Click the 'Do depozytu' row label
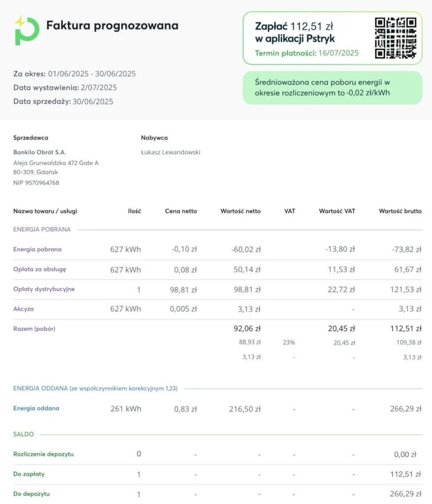Image resolution: width=432 pixels, height=504 pixels. 32,494
